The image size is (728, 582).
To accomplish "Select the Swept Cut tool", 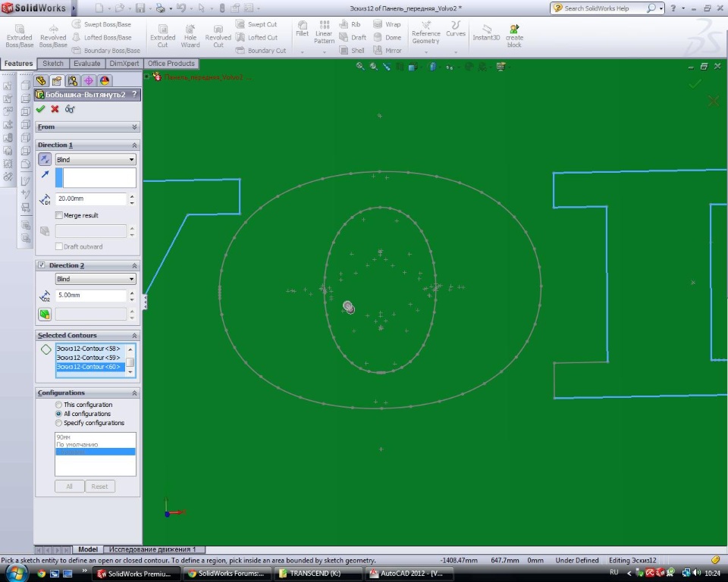I will pos(256,24).
